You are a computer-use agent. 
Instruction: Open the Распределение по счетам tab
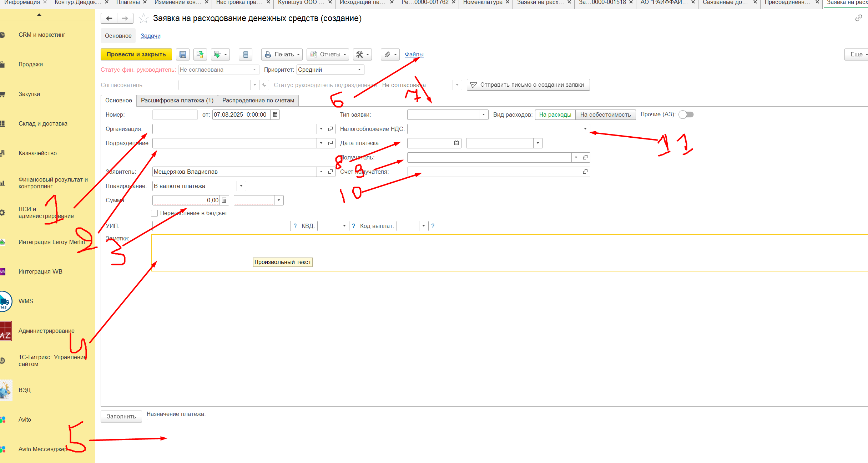pyautogui.click(x=258, y=101)
